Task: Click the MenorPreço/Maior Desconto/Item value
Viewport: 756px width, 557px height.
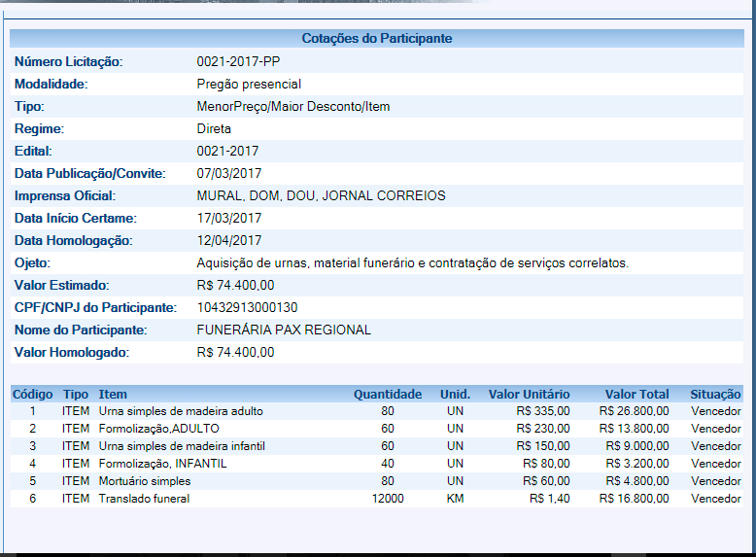Action: [x=293, y=106]
